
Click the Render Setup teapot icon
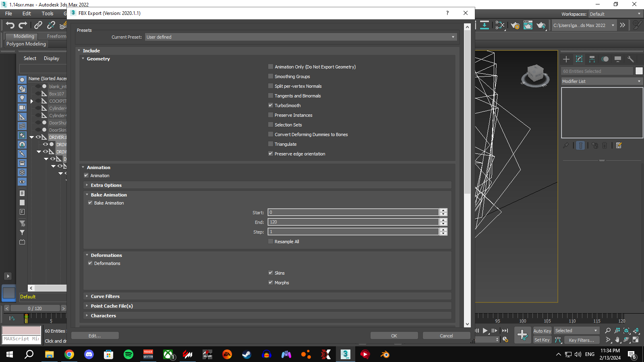click(x=515, y=25)
